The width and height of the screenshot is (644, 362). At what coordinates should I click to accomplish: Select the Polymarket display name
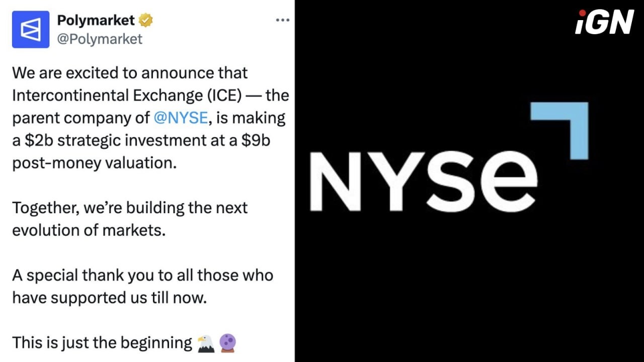[x=96, y=21]
